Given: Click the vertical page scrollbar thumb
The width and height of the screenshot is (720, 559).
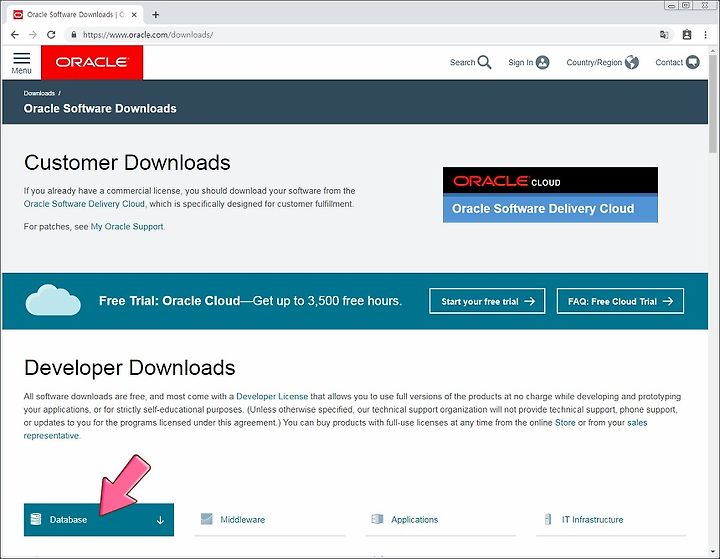Looking at the screenshot, I should click(713, 104).
